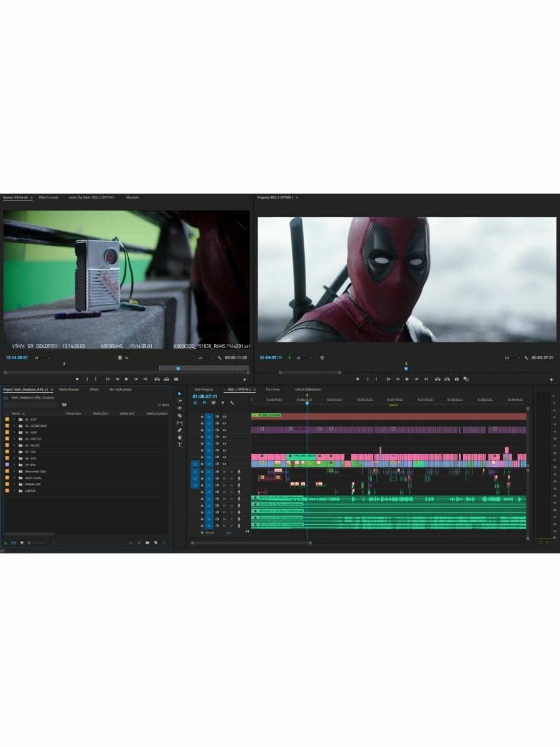Image resolution: width=560 pixels, height=747 pixels.
Task: Open Source monitor Fit zoom dropdown
Action: coord(42,358)
